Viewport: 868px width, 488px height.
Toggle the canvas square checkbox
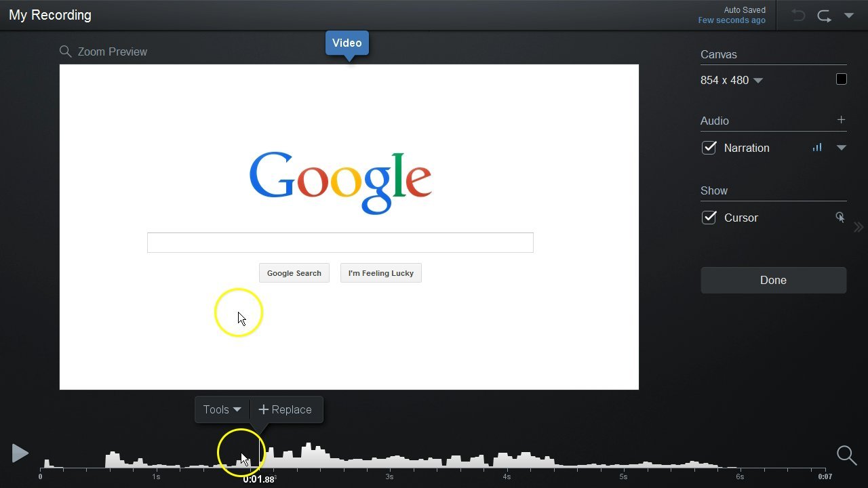[x=842, y=79]
